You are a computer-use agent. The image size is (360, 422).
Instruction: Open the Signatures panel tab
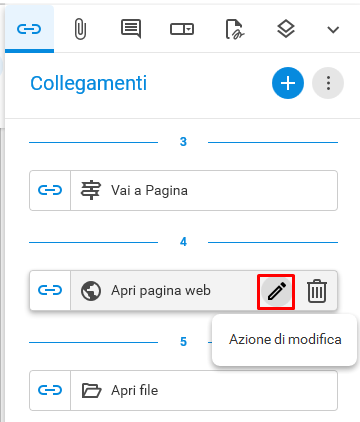[235, 29]
